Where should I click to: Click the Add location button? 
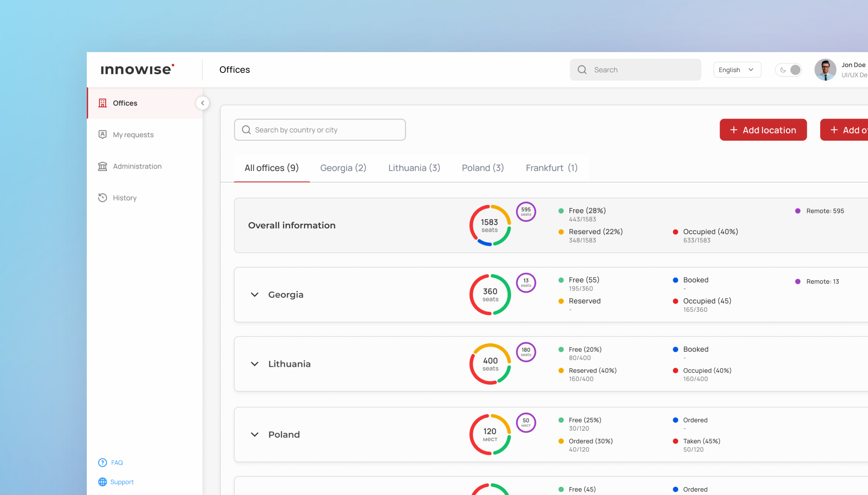coord(763,130)
